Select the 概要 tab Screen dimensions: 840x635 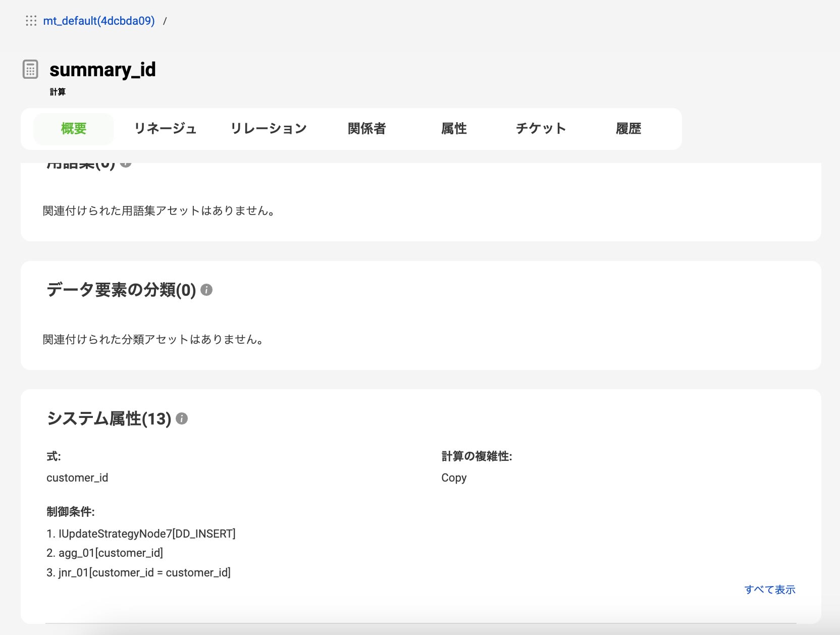click(x=74, y=129)
